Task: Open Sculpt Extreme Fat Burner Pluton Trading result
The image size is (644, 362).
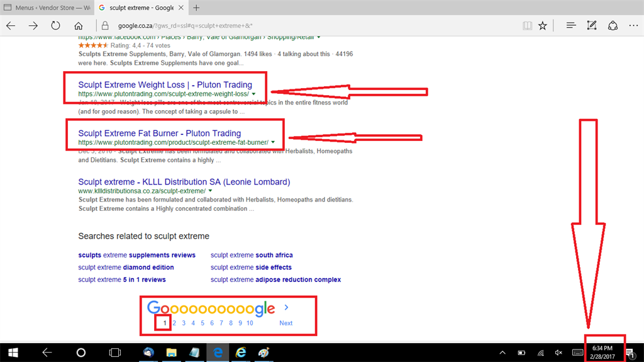Action: (159, 133)
